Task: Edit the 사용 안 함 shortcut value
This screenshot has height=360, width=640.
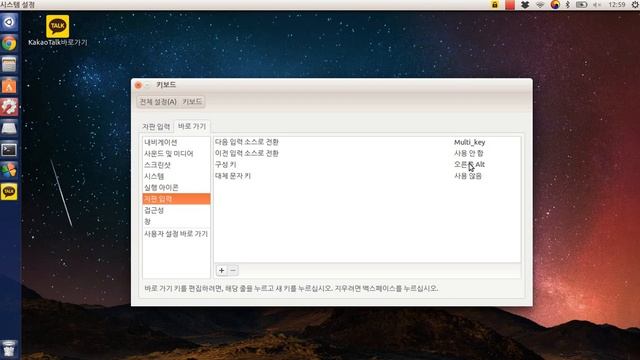Action: click(x=469, y=153)
